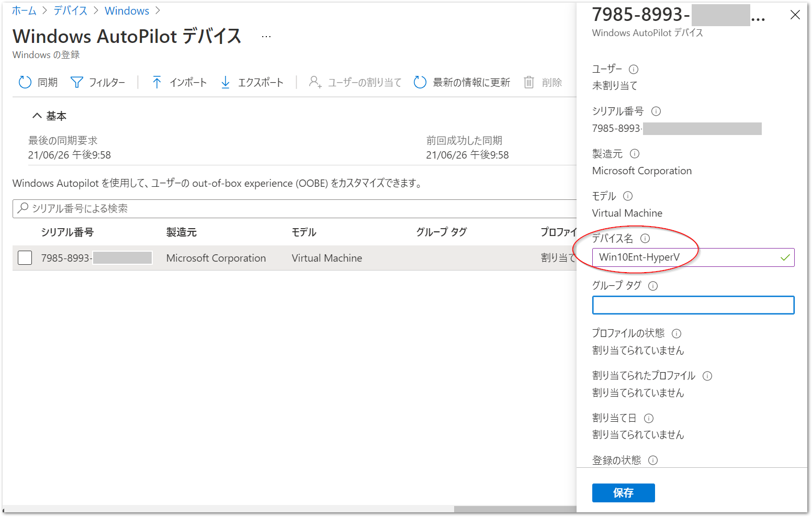Click the エクスポート icon
This screenshot has width=812, height=517.
[x=225, y=82]
